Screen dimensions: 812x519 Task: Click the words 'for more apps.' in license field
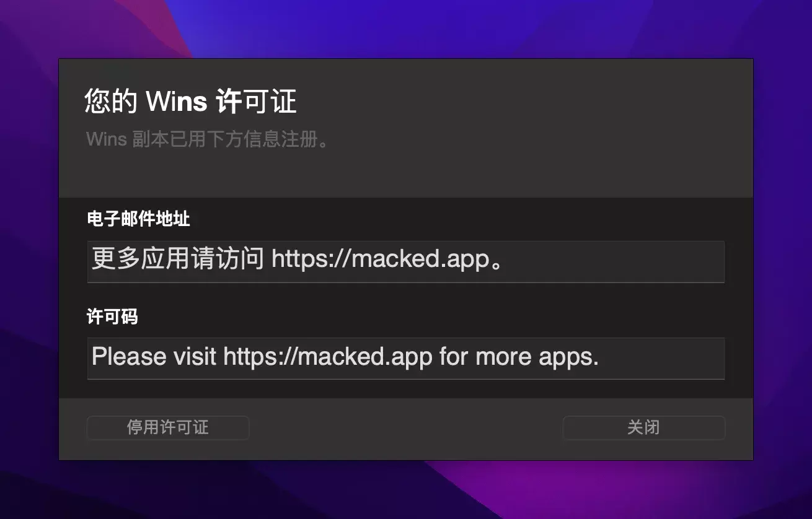(x=519, y=357)
